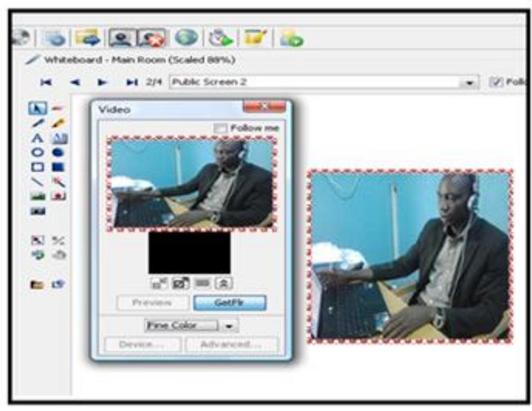This screenshot has width=532, height=411.
Task: Click the green landscape image tool
Action: click(x=37, y=196)
